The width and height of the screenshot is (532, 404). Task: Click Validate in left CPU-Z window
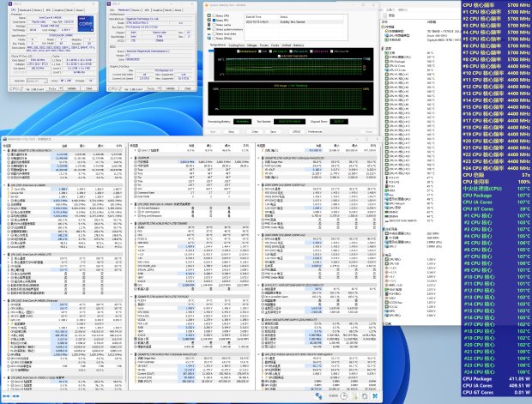point(71,88)
